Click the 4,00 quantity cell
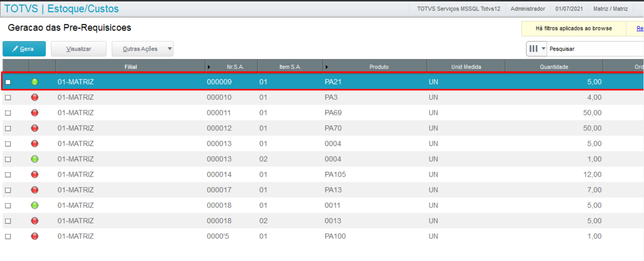The height and width of the screenshot is (261, 644). pos(594,97)
